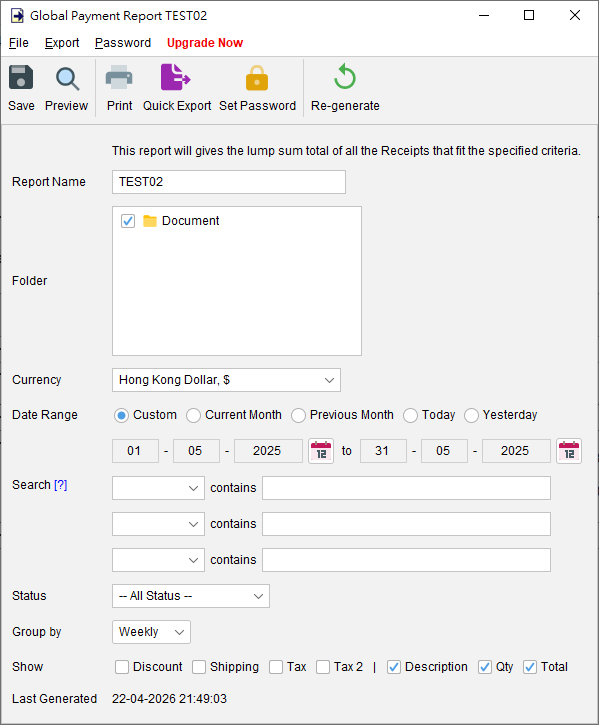599x725 pixels.
Task: Click the Search help [?] link
Action: [61, 485]
